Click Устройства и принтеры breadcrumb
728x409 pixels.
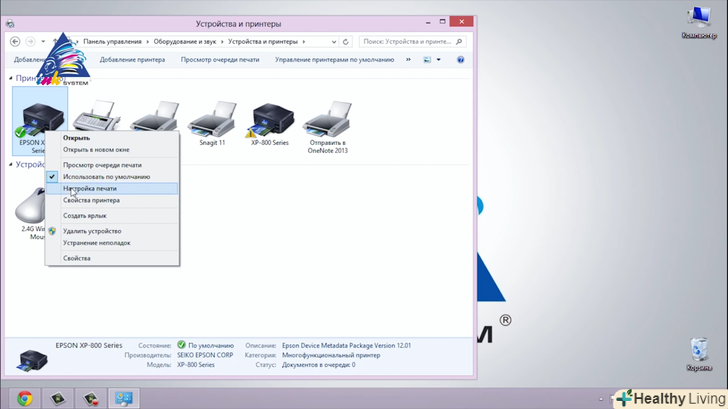point(263,42)
